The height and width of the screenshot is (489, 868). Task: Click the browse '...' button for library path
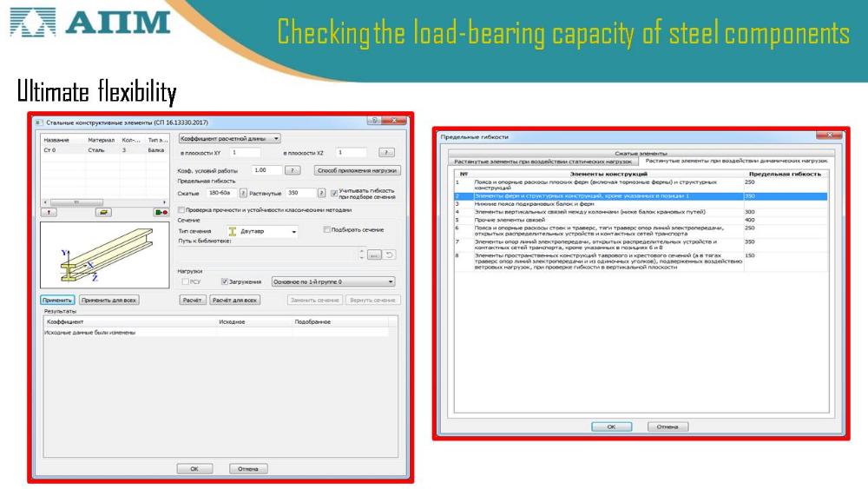[374, 254]
